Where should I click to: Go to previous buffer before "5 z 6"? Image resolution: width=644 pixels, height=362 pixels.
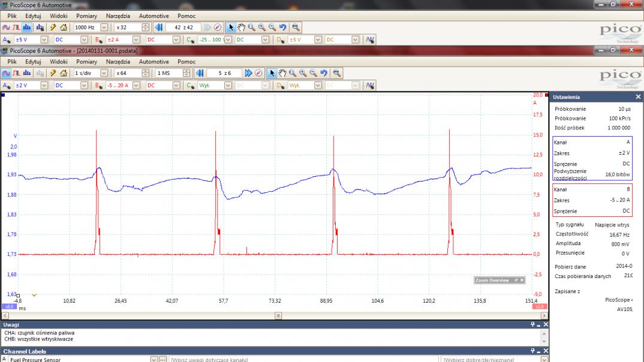pos(201,73)
